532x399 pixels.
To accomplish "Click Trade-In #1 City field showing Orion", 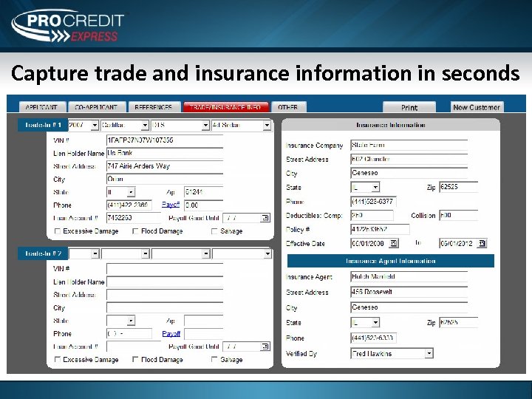I will tap(165, 179).
